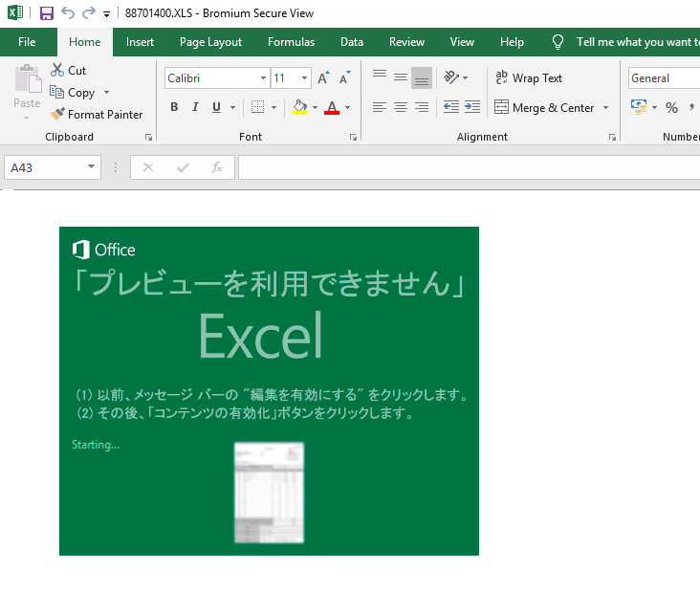The height and width of the screenshot is (613, 700).
Task: Confirm entry with the checkmark icon
Action: pyautogui.click(x=183, y=168)
